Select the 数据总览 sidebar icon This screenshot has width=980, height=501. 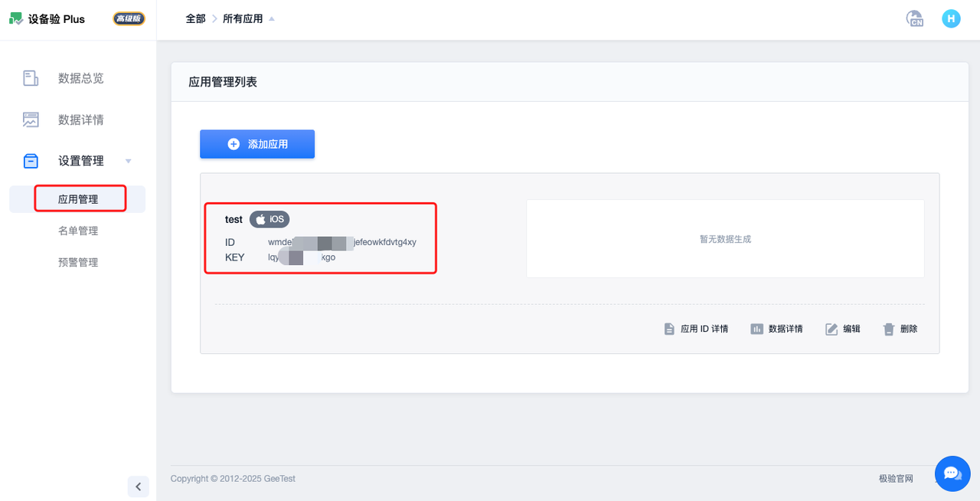coord(30,77)
